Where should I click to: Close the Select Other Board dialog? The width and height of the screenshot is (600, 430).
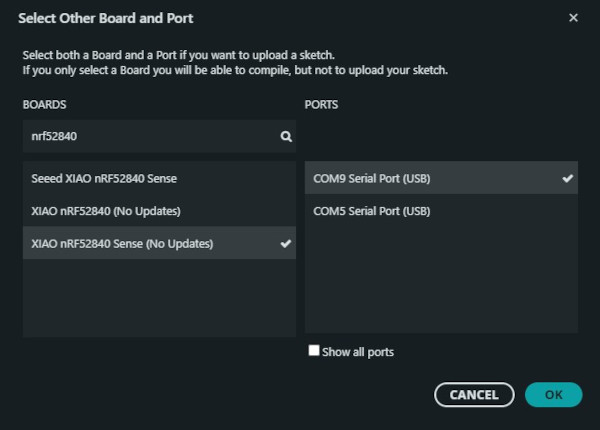pyautogui.click(x=573, y=18)
